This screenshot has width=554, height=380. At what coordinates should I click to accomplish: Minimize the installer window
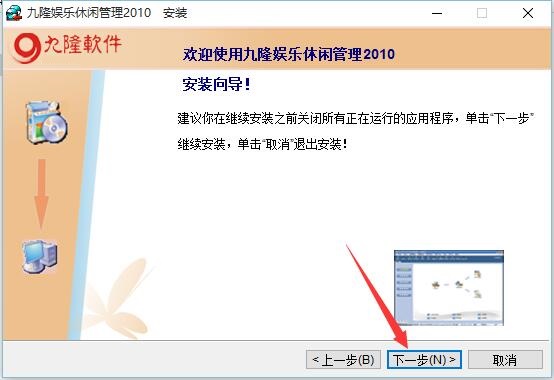pos(437,13)
